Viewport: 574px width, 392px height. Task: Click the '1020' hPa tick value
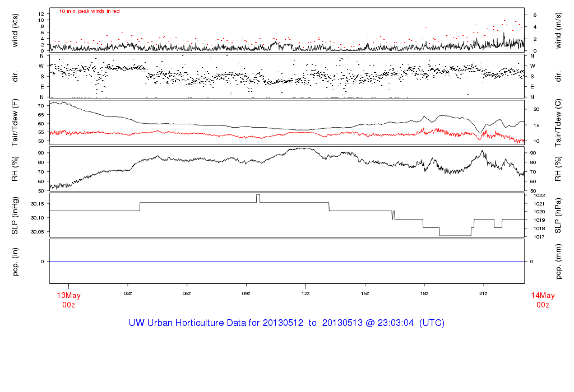pyautogui.click(x=540, y=212)
